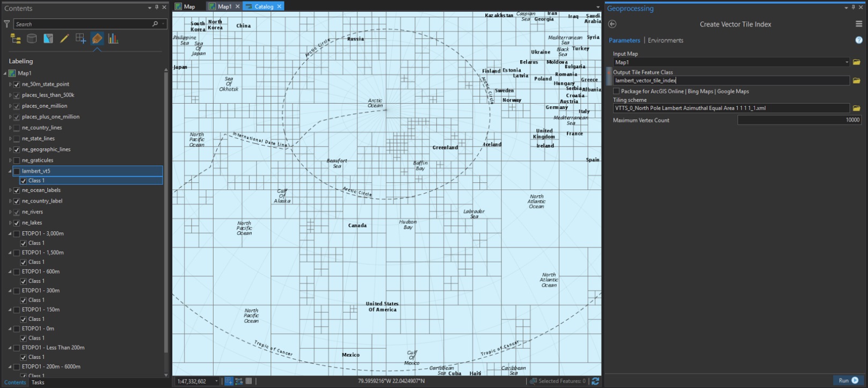Open the Geoprocessing hamburger menu

[x=859, y=24]
